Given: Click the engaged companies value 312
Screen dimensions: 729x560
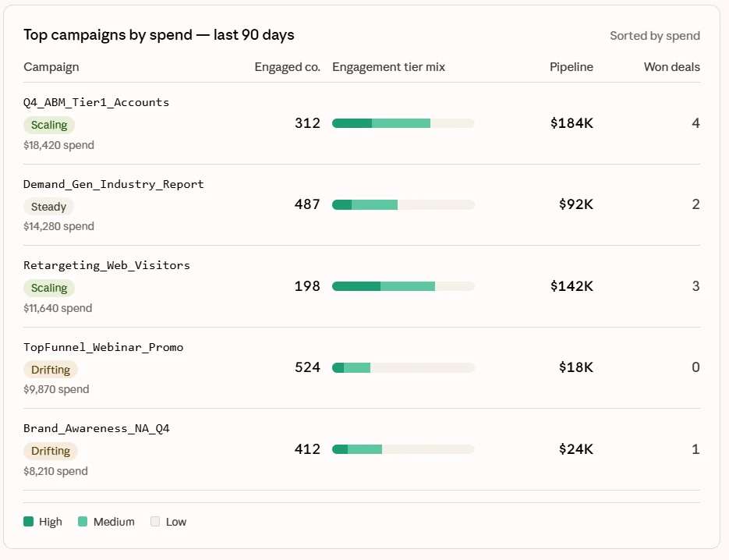Looking at the screenshot, I should [x=307, y=123].
